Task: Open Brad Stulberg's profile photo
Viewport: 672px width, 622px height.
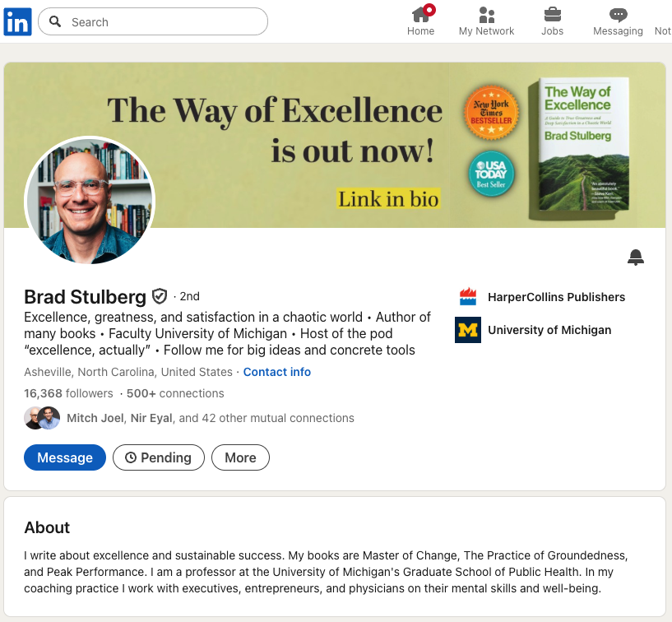Action: 90,201
